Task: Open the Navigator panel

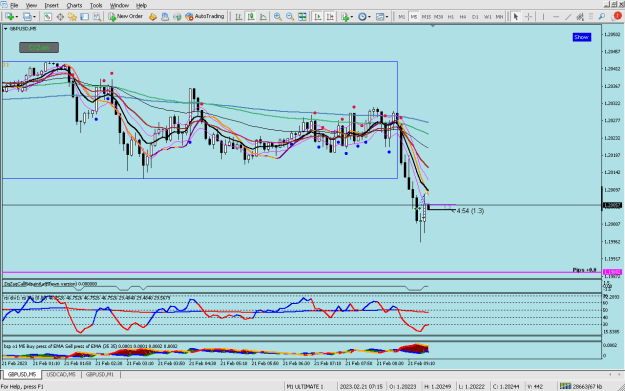Action: click(x=72, y=17)
